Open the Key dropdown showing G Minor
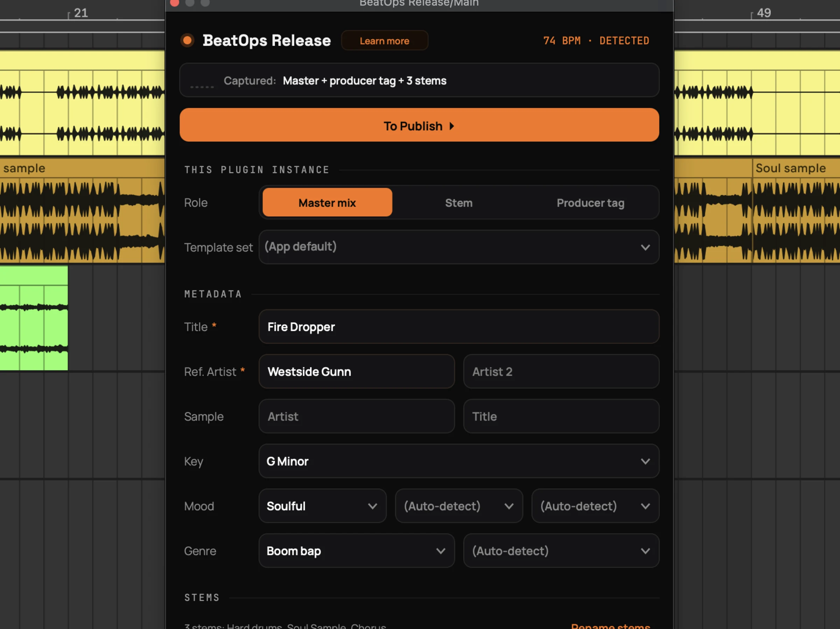This screenshot has height=629, width=840. (458, 461)
